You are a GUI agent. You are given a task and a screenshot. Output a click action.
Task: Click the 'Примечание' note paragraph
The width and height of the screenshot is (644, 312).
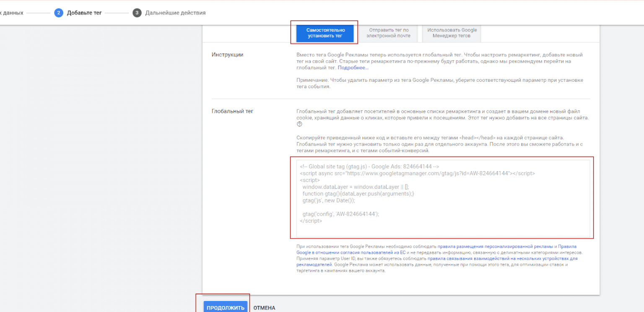coord(439,83)
